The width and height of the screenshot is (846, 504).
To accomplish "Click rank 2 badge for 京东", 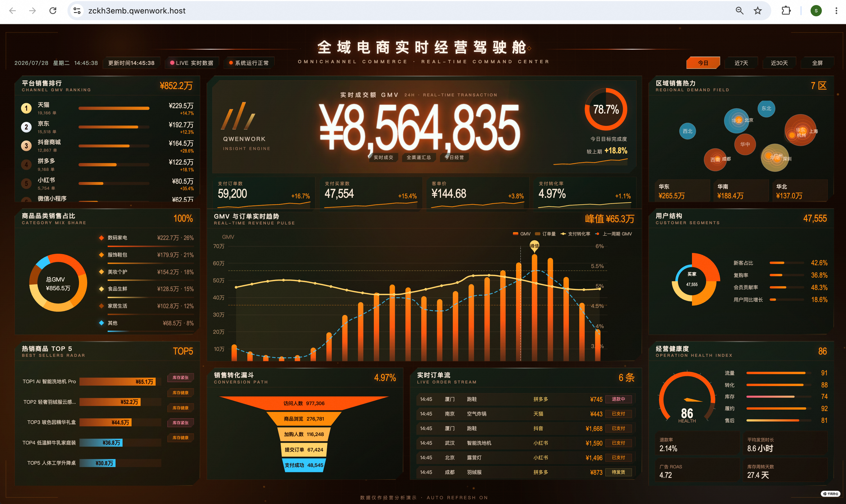I will tap(26, 127).
